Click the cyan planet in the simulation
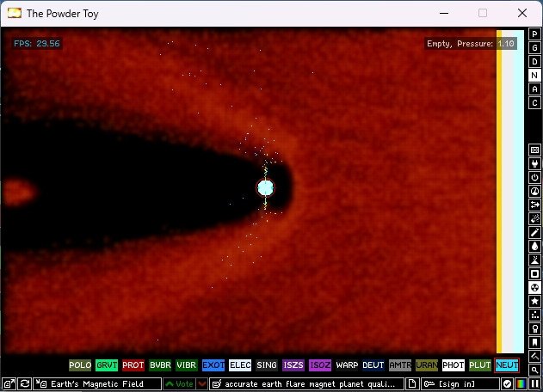 (266, 187)
